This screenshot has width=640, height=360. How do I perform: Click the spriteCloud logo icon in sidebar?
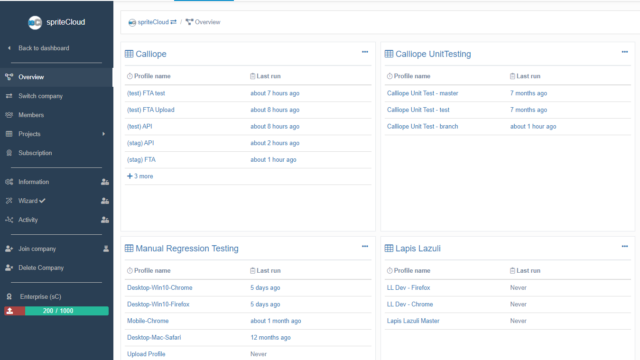pos(35,22)
